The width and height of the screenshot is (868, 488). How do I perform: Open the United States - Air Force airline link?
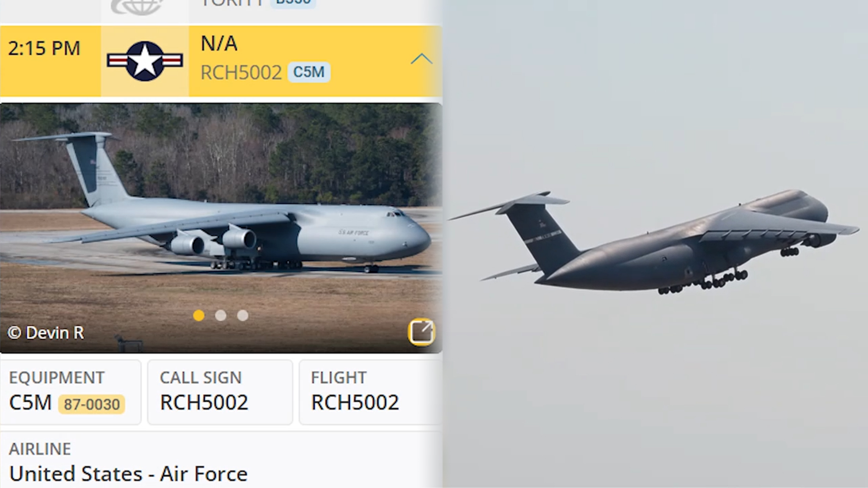[x=128, y=474]
